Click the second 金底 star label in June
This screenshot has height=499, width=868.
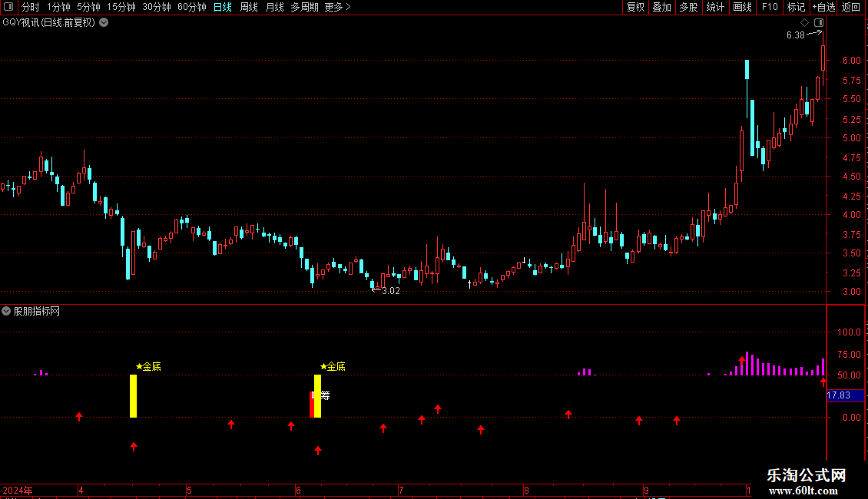(333, 366)
